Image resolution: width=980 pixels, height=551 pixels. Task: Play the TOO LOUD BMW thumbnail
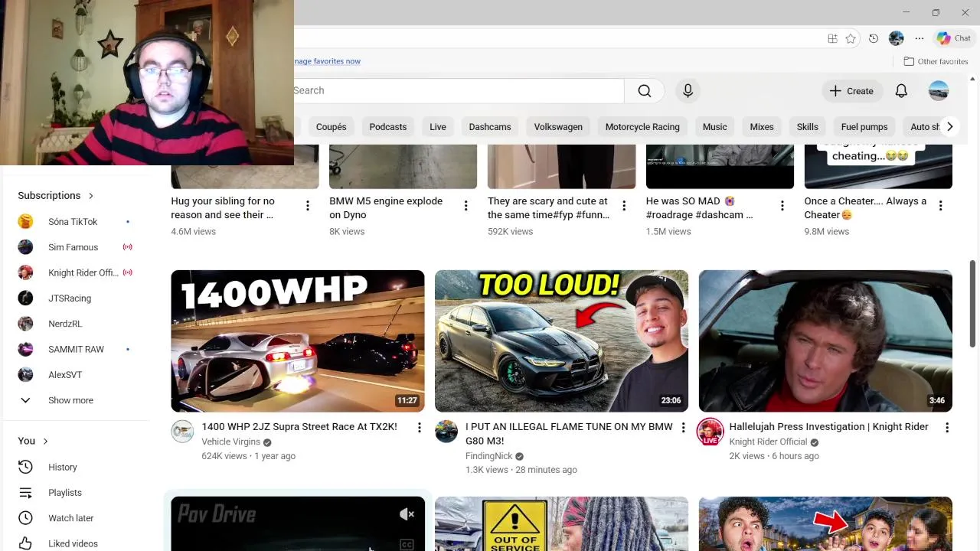(561, 341)
